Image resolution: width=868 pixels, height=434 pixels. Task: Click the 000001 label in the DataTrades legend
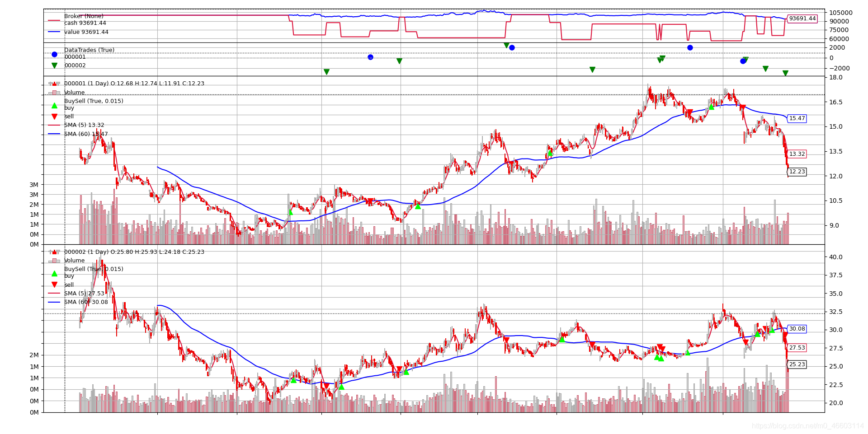coord(75,57)
